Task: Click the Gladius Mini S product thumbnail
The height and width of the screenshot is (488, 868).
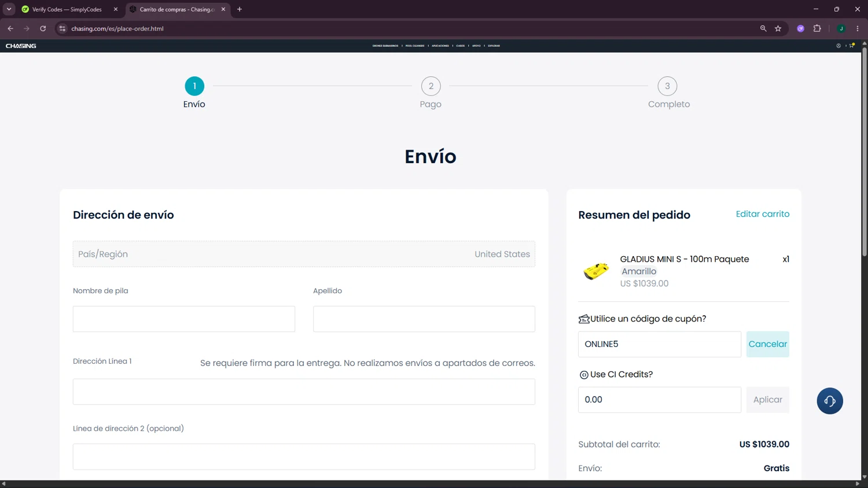Action: 596,271
